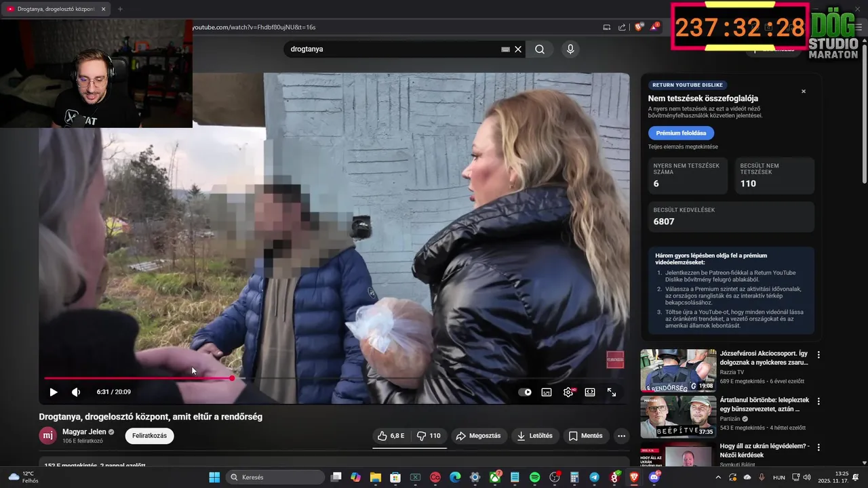
Task: Open a new browser tab
Action: 120,9
